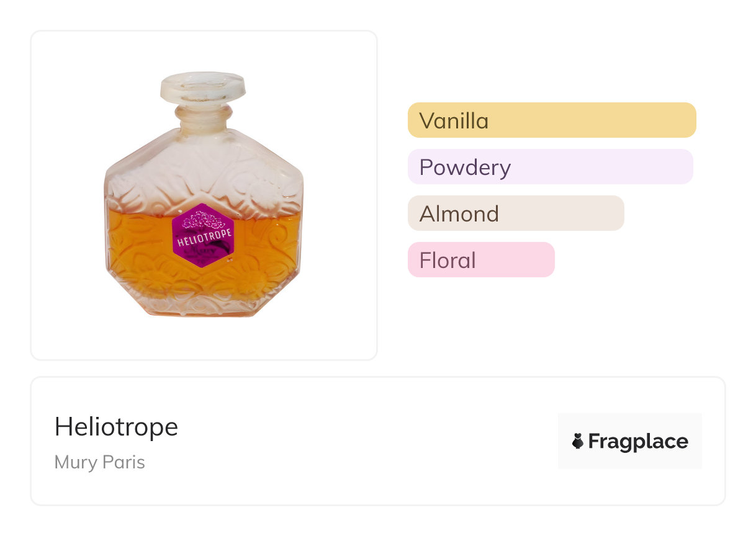Click the Fragplace flower logo icon

point(578,441)
